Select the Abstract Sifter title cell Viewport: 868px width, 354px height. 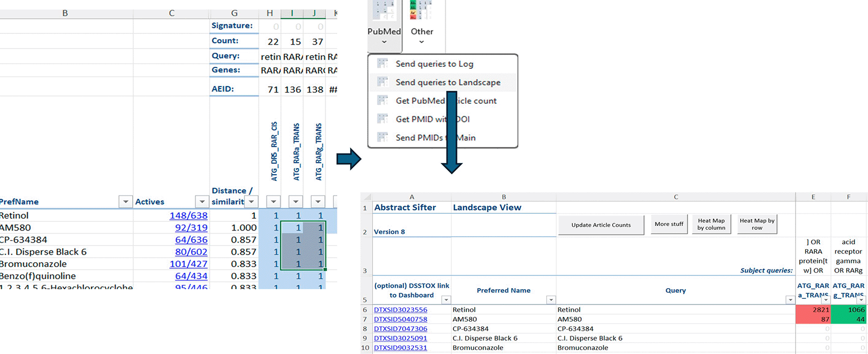coord(411,207)
